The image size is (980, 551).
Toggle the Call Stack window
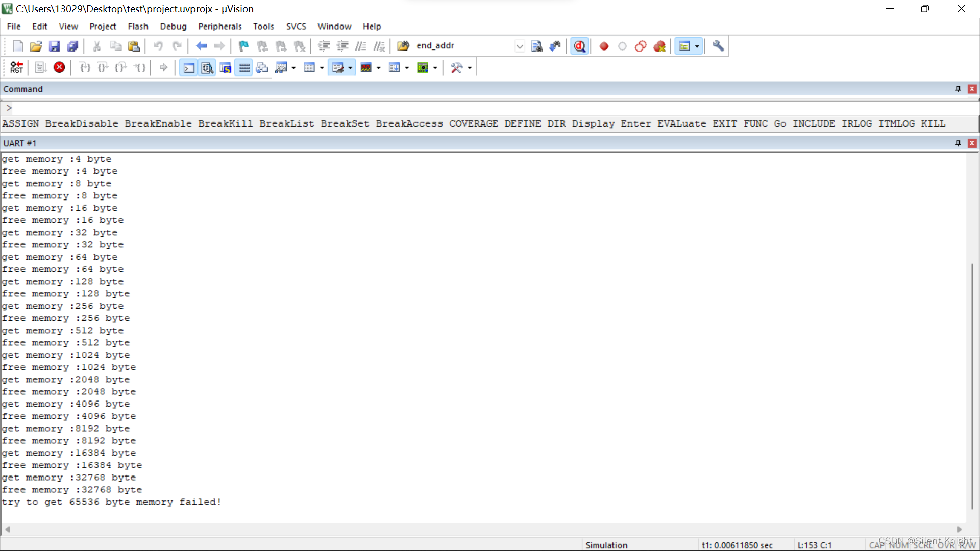[262, 67]
